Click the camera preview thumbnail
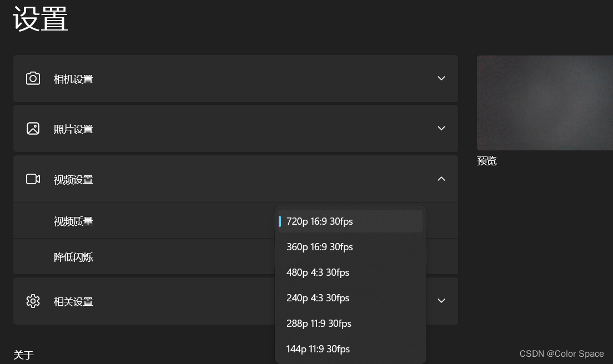This screenshot has width=613, height=364. pos(545,103)
